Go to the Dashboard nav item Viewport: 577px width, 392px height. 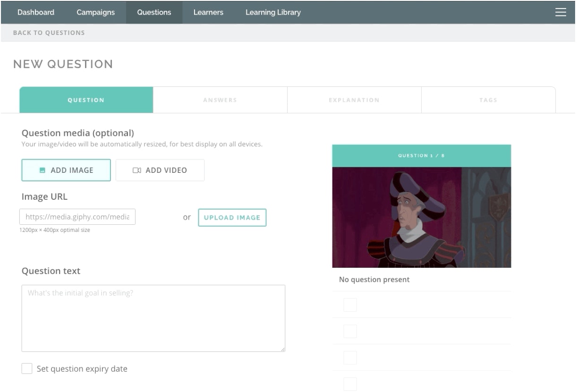pyautogui.click(x=36, y=12)
